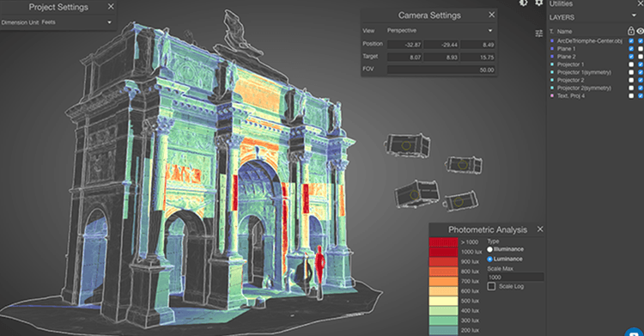Lock the Text. Proj 4 layer checkbox
The height and width of the screenshot is (336, 644).
[x=631, y=96]
